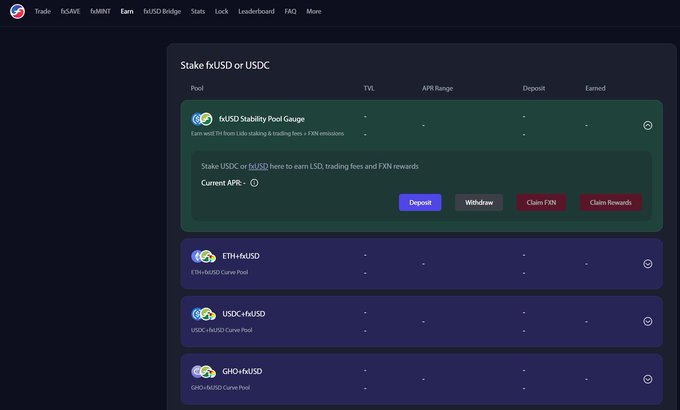The width and height of the screenshot is (680, 410).
Task: Click the 'USDC+fxUSD Curve Pool' subtitle
Action: point(222,330)
